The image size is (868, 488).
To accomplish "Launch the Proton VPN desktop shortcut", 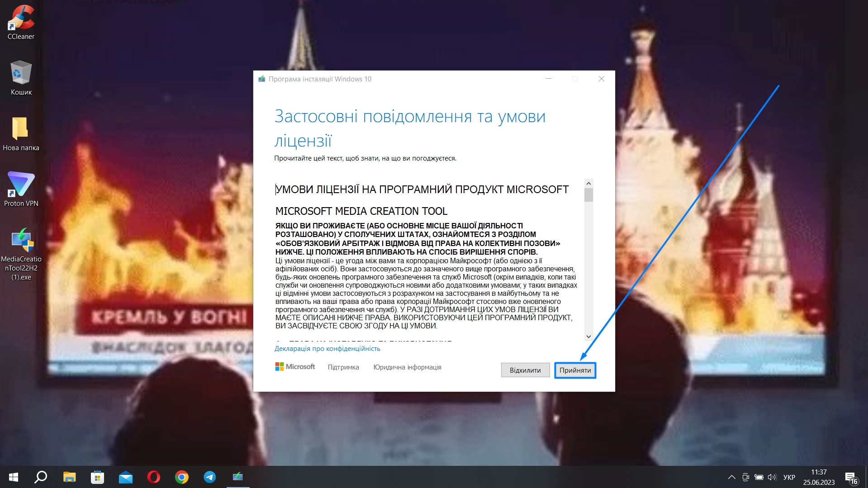I will click(x=21, y=189).
